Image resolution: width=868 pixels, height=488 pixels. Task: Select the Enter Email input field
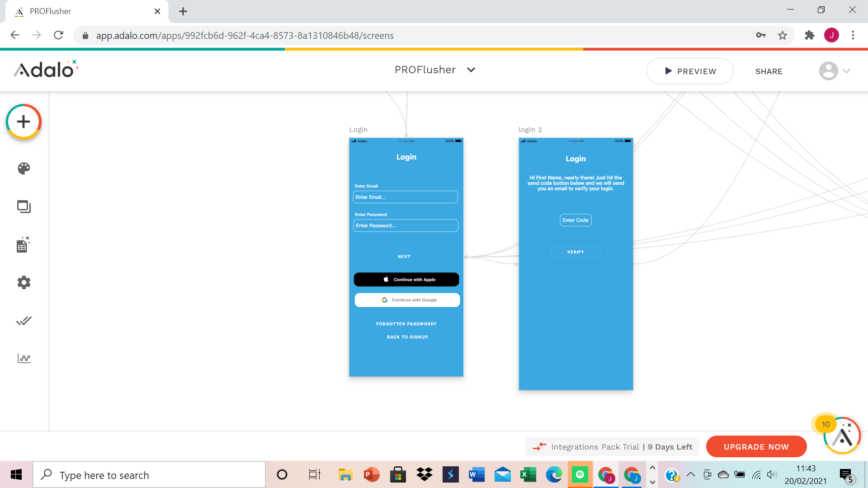click(406, 197)
